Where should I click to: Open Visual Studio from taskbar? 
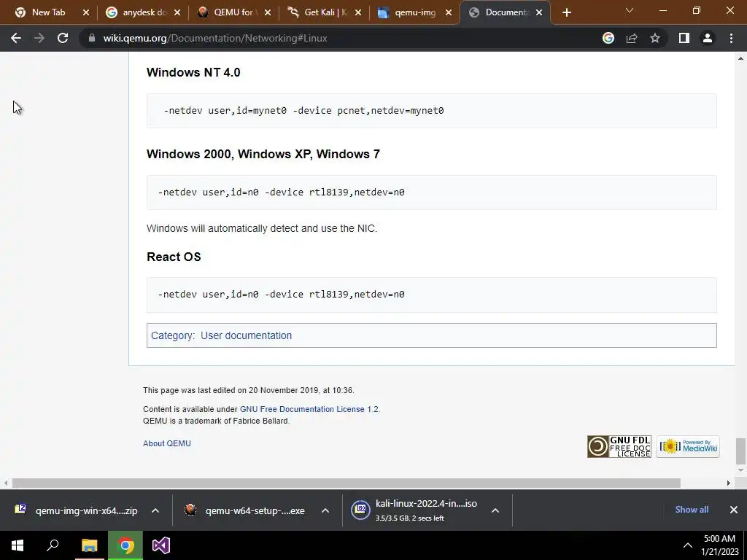pyautogui.click(x=161, y=545)
